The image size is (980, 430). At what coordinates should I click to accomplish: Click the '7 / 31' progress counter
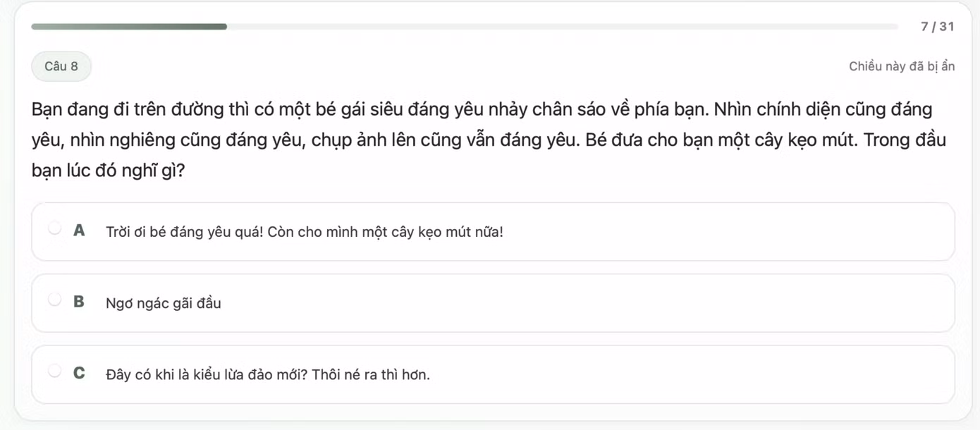click(x=938, y=26)
